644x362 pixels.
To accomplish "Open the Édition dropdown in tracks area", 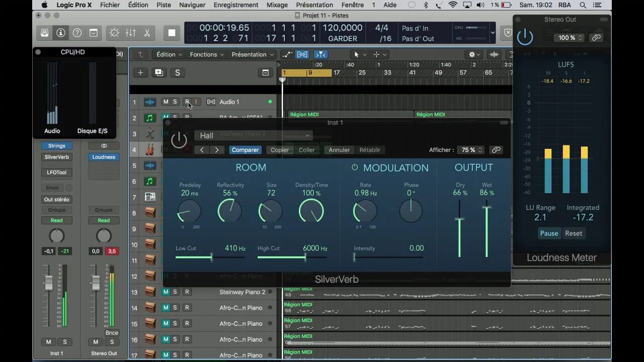I will [170, 54].
